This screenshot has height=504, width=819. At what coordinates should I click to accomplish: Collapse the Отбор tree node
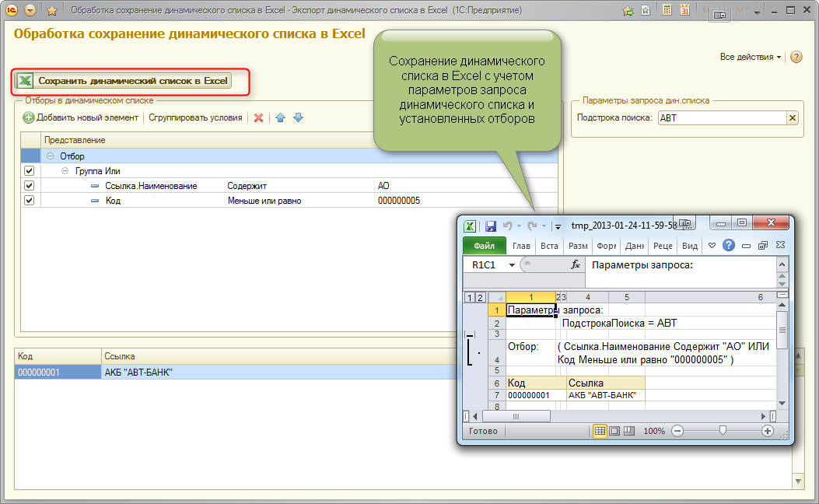click(50, 156)
